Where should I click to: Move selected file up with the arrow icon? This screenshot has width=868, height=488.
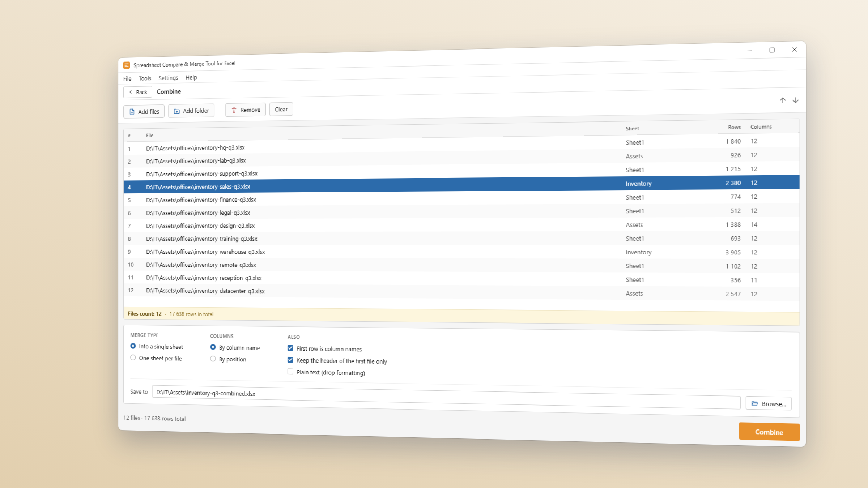(783, 100)
